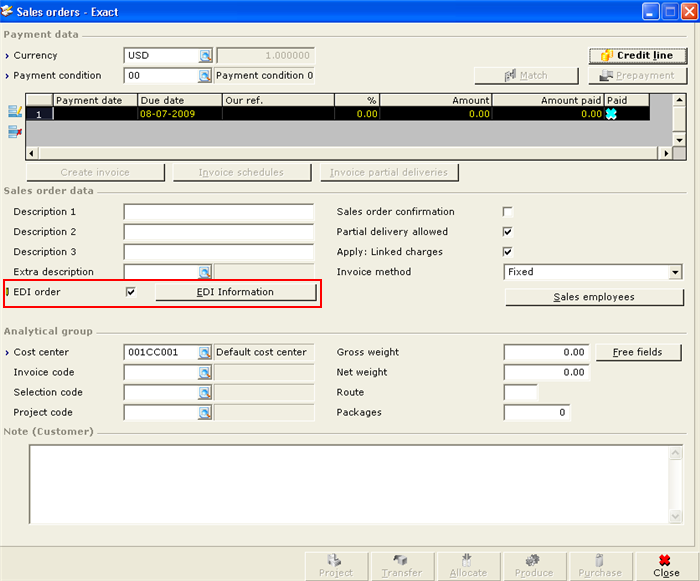Click the Due date column header

180,100
